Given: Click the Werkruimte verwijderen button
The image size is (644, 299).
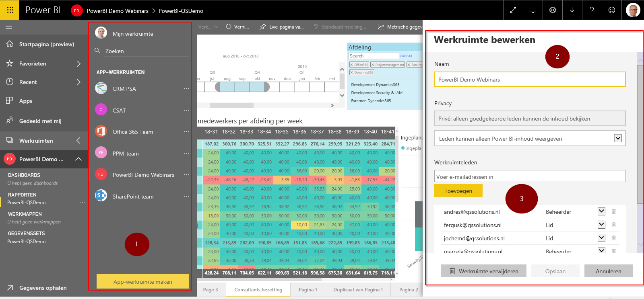Looking at the screenshot, I should click(484, 271).
